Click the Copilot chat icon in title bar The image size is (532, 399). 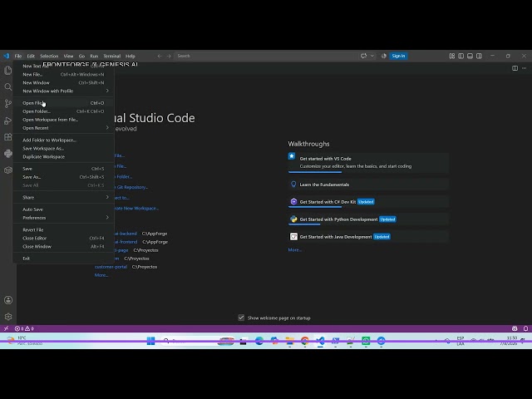364,56
